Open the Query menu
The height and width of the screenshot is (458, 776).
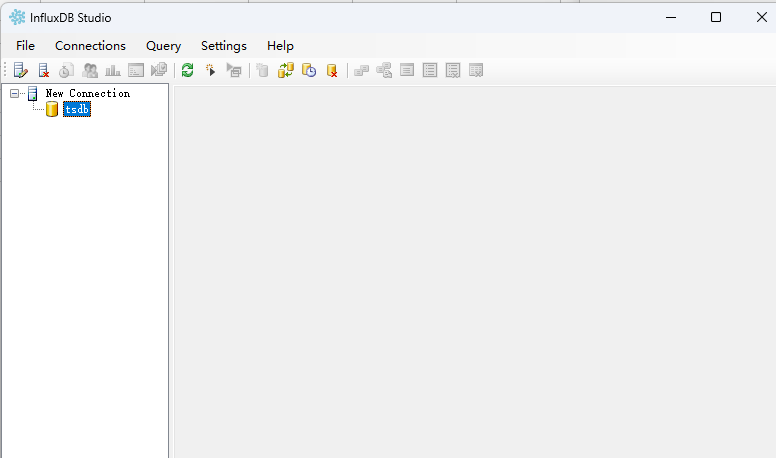(163, 46)
